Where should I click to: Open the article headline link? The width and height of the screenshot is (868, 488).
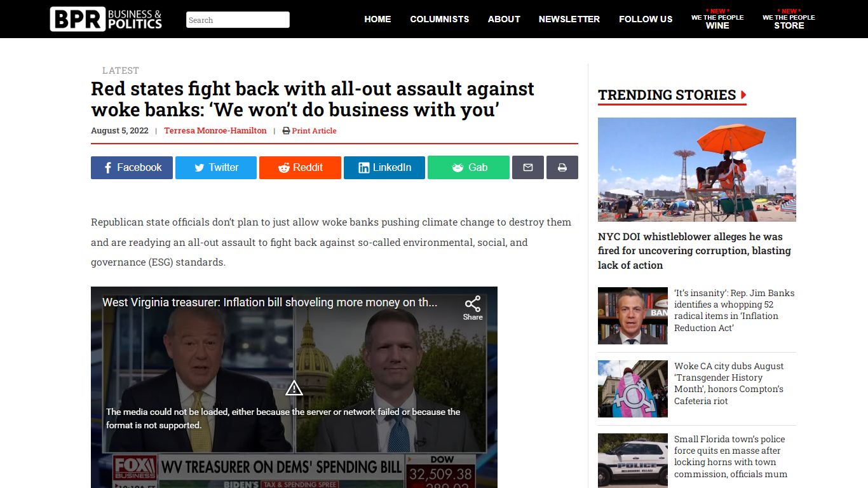point(313,99)
